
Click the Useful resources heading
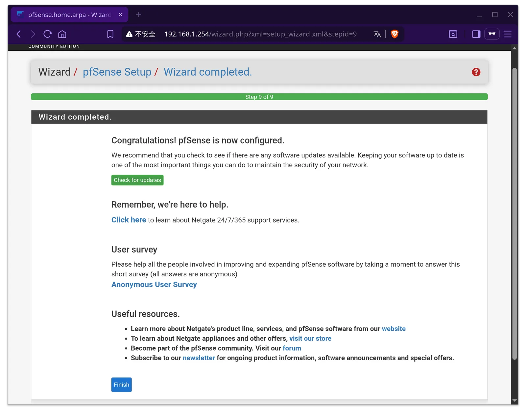(146, 314)
